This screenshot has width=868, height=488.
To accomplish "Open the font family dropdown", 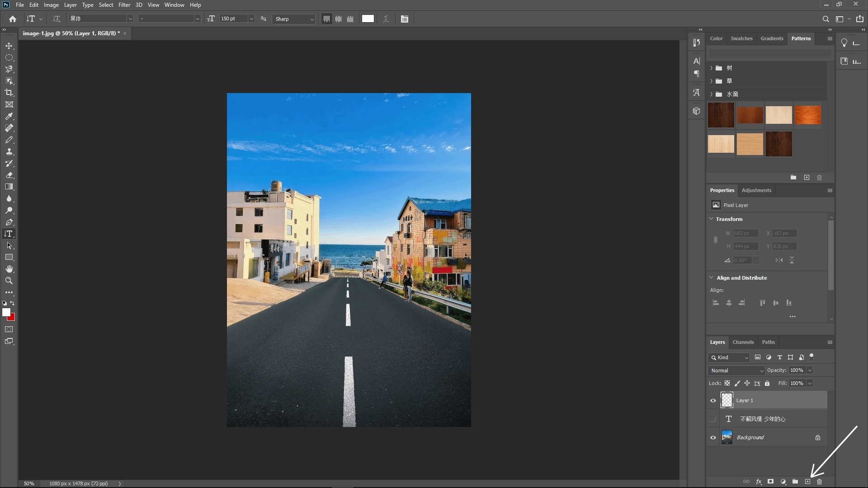I will pyautogui.click(x=130, y=19).
